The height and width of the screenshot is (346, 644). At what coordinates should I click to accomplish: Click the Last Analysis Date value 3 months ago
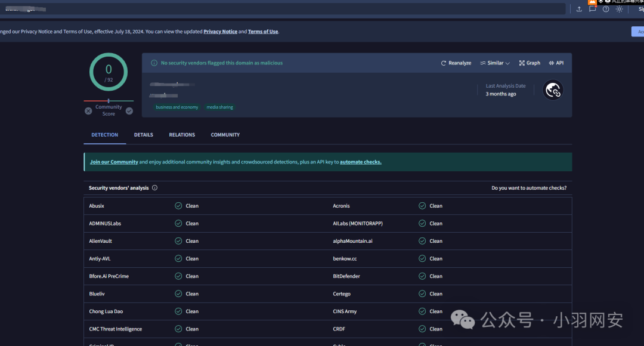(501, 94)
